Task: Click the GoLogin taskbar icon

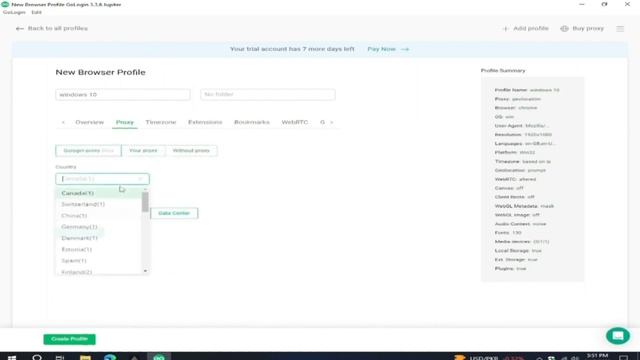Action: pyautogui.click(x=159, y=357)
